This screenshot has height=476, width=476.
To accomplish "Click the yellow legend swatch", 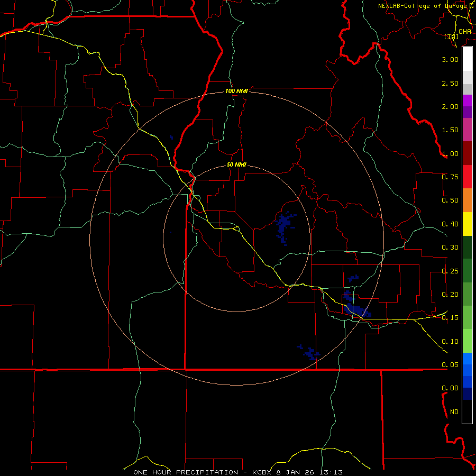I will point(467,224).
